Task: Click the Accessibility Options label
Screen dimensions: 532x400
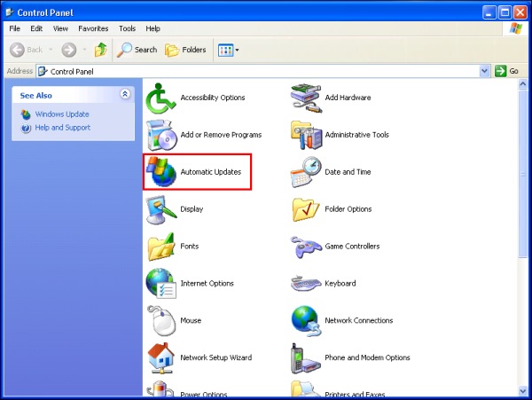Action: pyautogui.click(x=213, y=98)
